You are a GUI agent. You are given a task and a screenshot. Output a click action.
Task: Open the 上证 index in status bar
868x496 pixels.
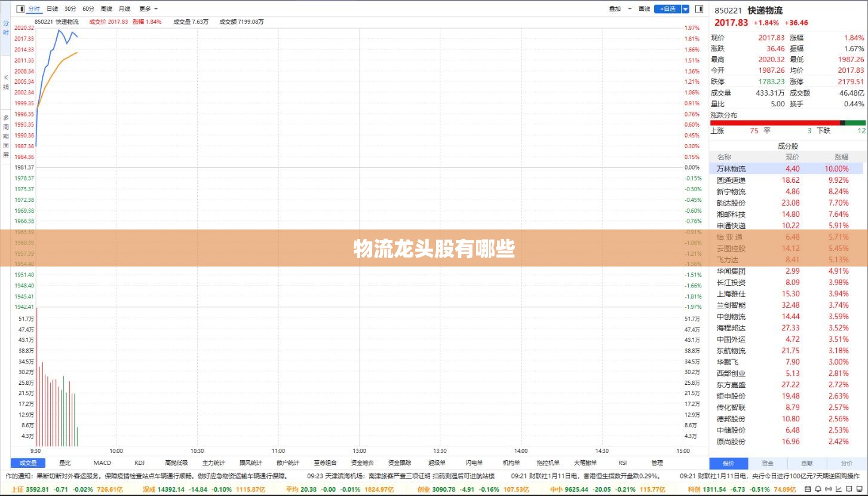67,489
